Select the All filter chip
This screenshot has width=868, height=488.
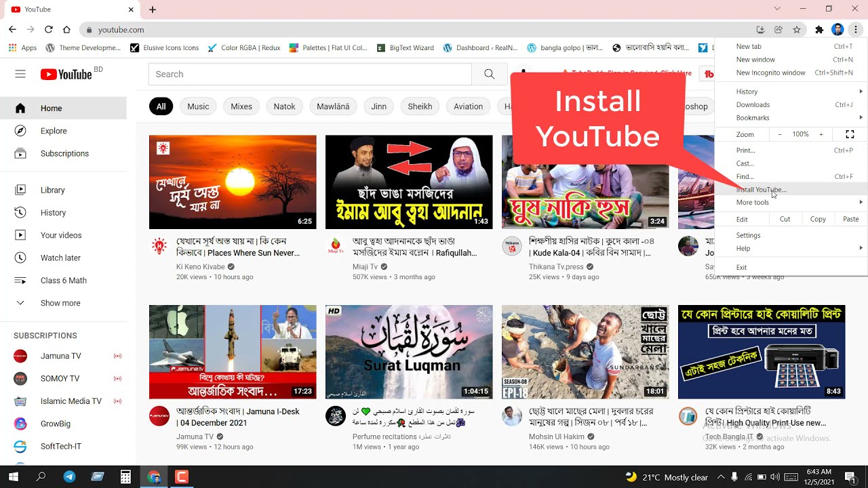point(161,106)
